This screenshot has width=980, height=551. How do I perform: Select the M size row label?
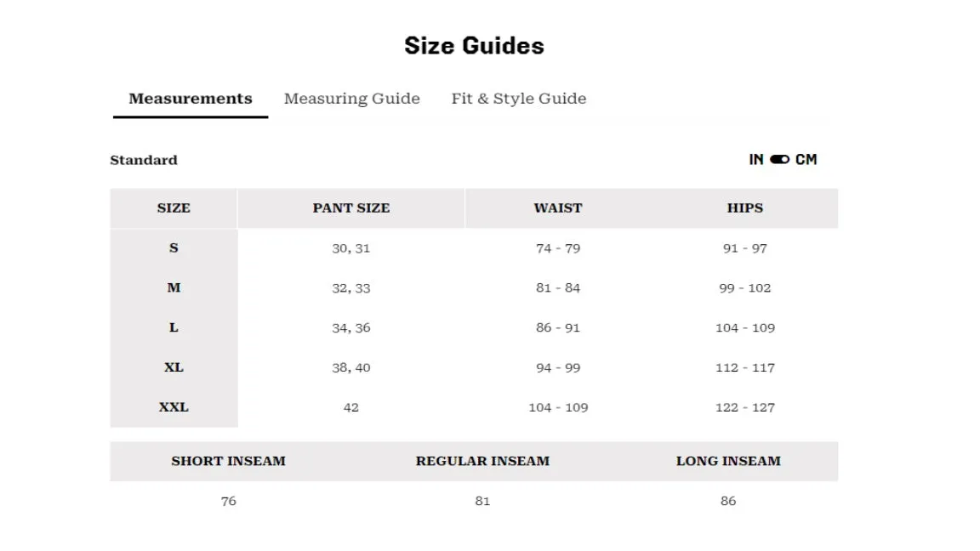click(x=174, y=288)
